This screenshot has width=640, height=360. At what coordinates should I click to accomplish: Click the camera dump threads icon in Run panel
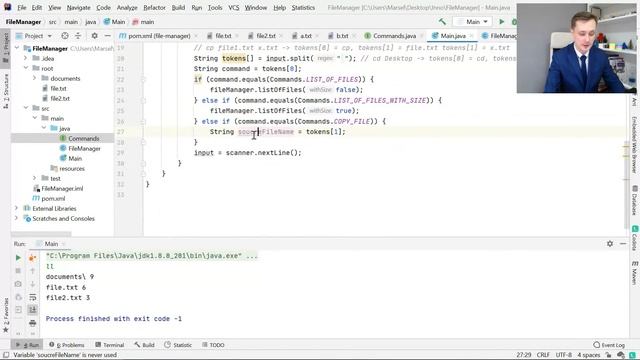coord(18,284)
